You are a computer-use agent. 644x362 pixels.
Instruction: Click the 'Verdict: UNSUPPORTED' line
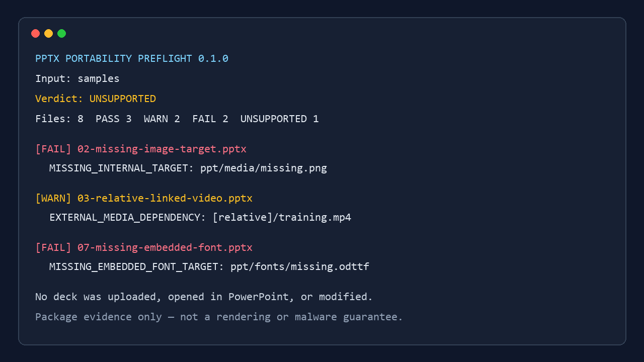[x=96, y=99]
